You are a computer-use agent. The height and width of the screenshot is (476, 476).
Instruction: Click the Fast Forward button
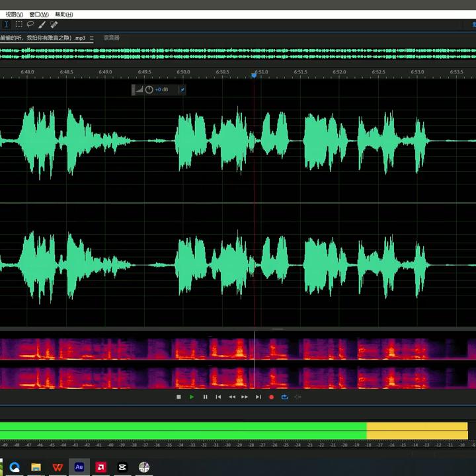(245, 397)
